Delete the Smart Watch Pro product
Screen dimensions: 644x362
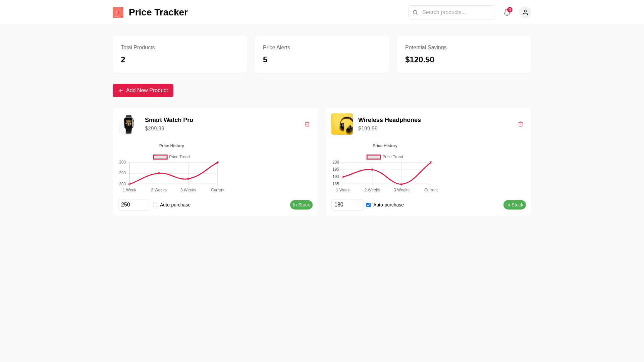click(307, 124)
